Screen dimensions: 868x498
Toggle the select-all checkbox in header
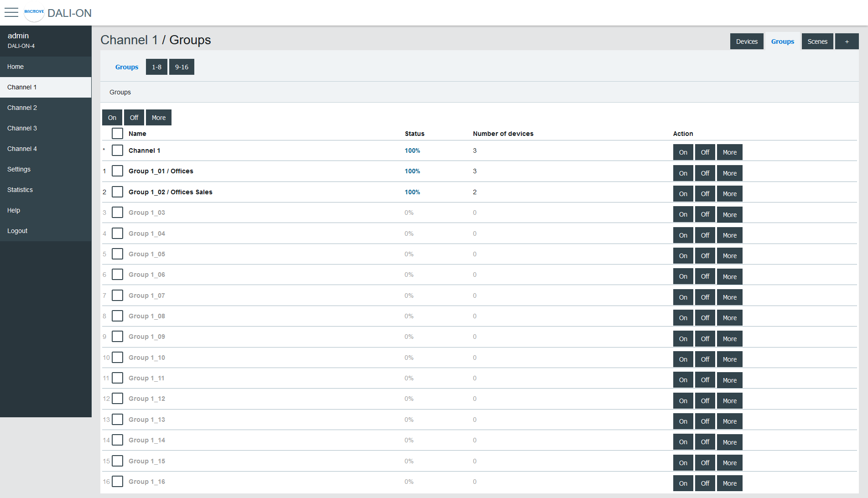click(117, 134)
